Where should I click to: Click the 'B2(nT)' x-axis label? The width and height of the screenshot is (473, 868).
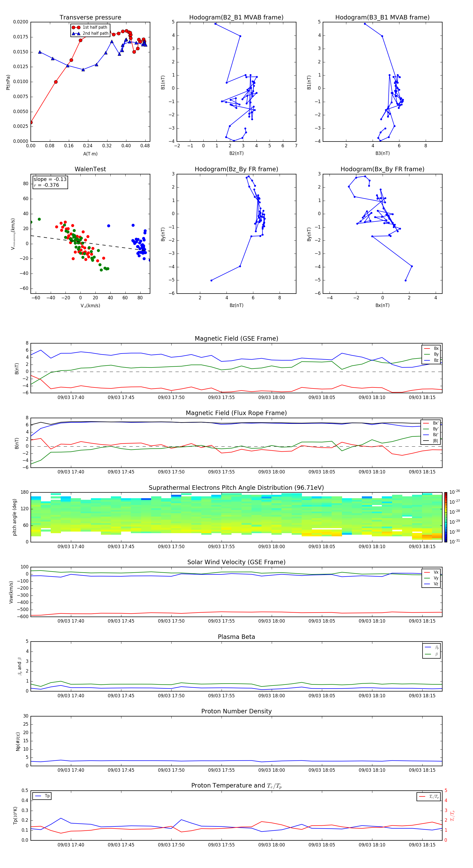(x=236, y=153)
